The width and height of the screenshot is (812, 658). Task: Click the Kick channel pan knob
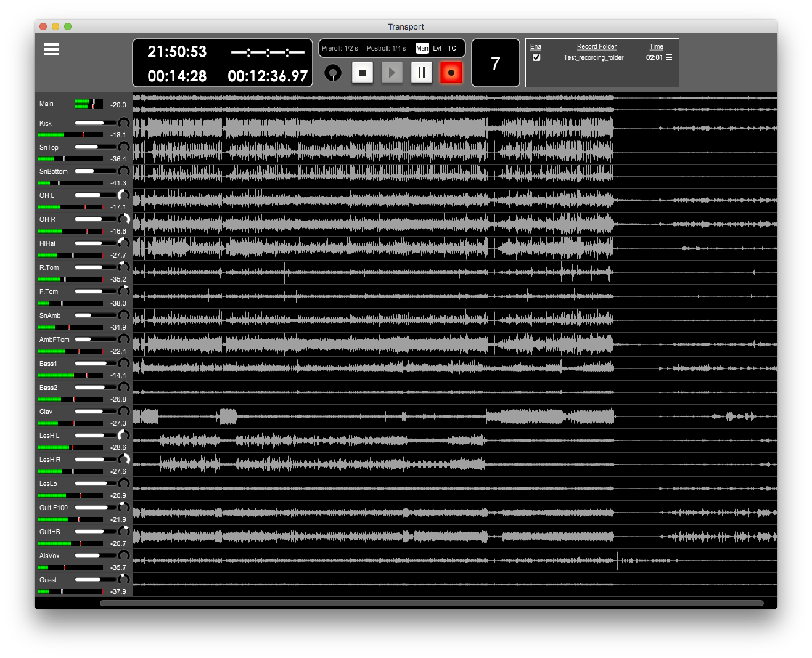pos(123,123)
